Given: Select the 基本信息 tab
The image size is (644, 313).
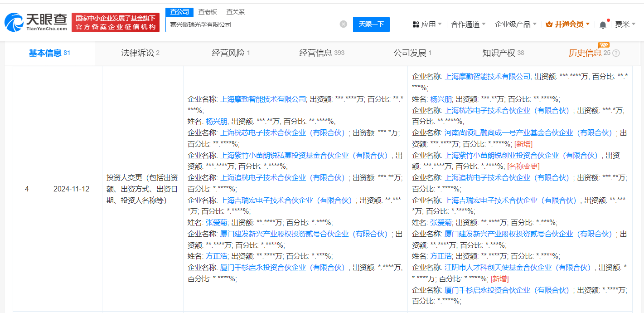Looking at the screenshot, I should pyautogui.click(x=49, y=53).
